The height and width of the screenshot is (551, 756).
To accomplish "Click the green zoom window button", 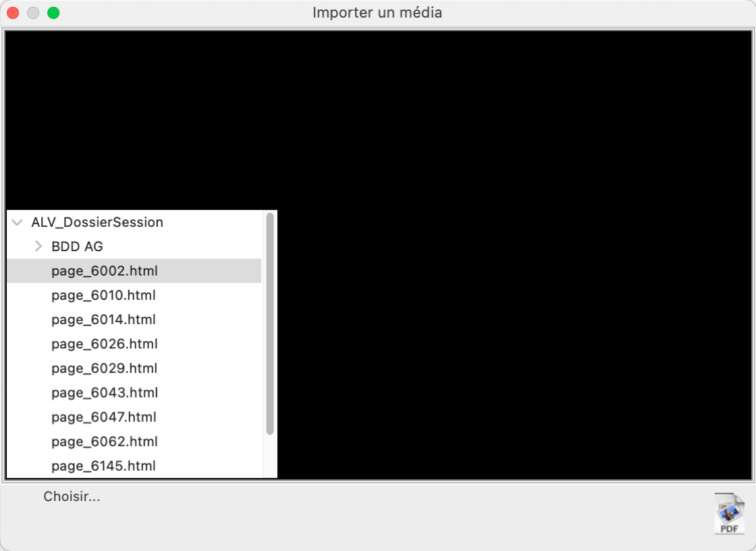I will tap(53, 13).
